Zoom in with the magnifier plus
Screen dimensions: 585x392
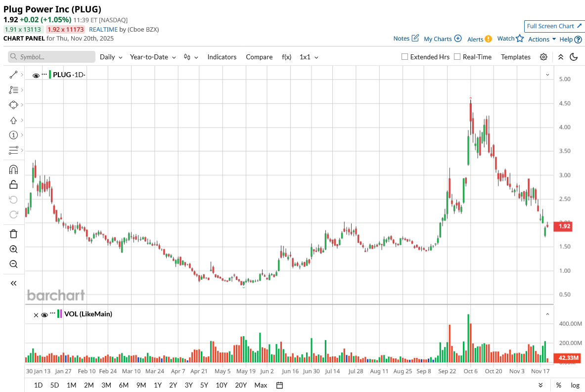[13, 249]
